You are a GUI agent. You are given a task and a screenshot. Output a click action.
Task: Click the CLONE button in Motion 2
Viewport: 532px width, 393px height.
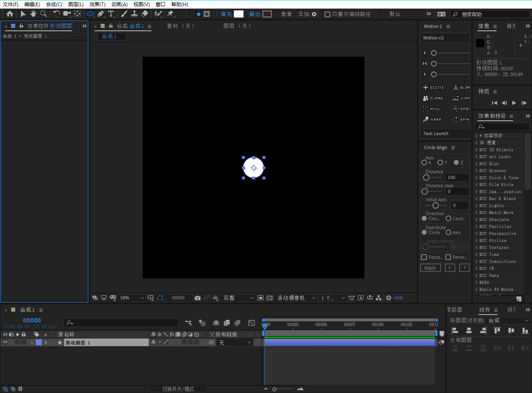tap(433, 98)
